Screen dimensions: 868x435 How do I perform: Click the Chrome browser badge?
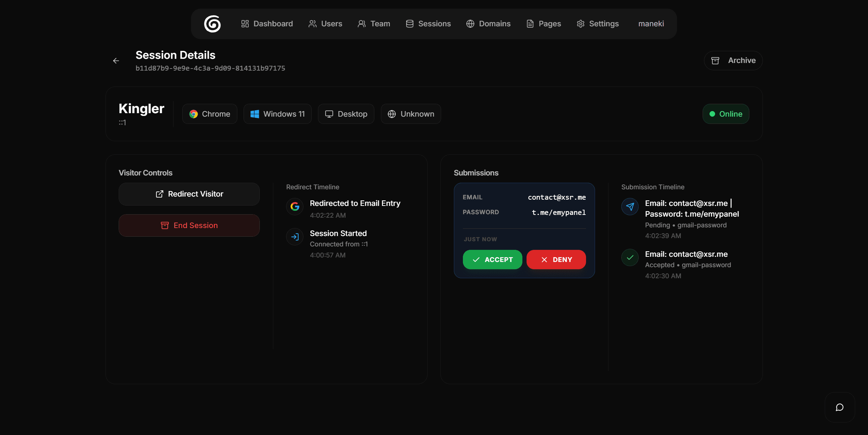(x=210, y=114)
